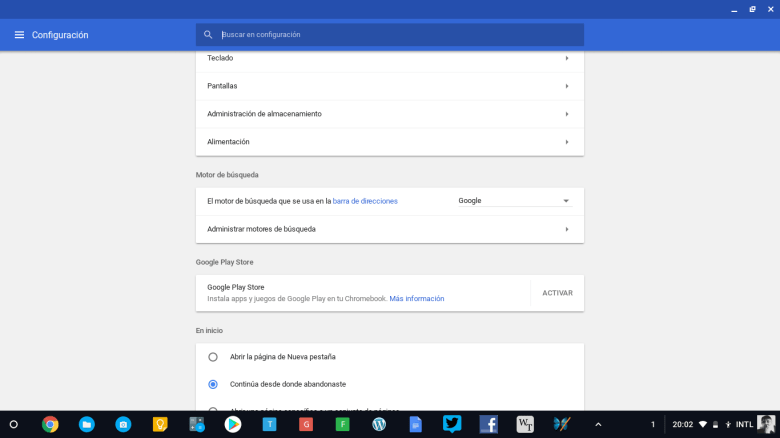
Task: Open notification counter showing 1
Action: point(653,425)
